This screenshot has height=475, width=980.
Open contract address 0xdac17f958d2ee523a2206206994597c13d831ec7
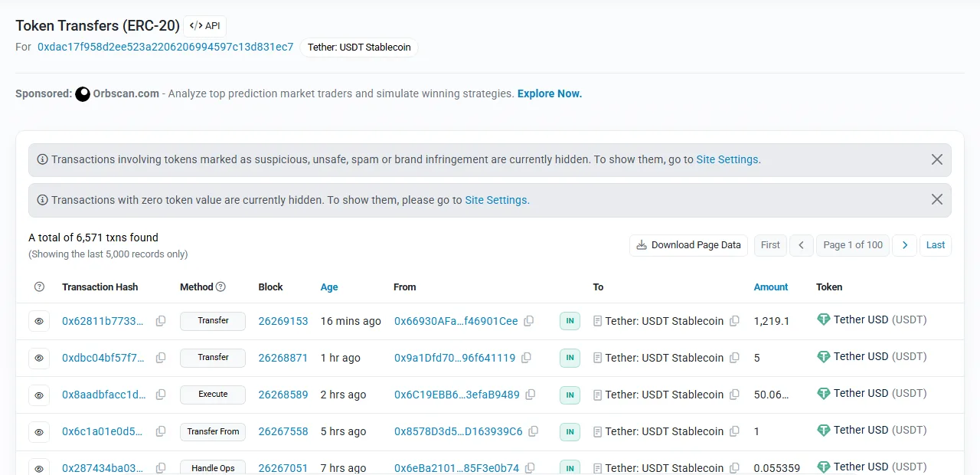165,47
